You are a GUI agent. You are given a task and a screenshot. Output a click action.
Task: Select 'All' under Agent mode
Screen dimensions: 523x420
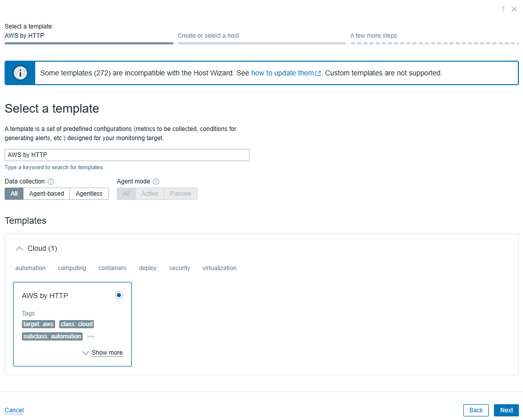coord(127,194)
